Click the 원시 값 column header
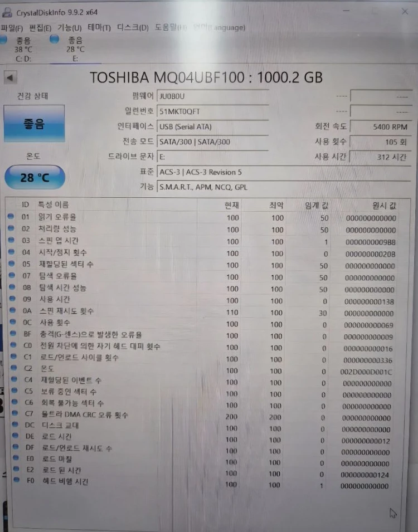The width and height of the screenshot is (418, 532). (384, 206)
